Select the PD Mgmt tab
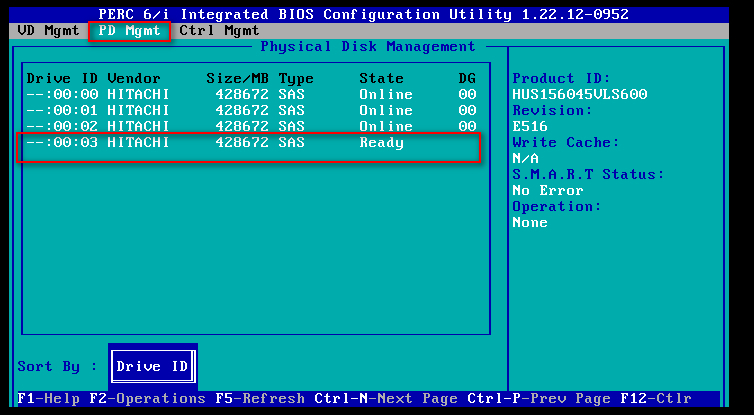 pyautogui.click(x=129, y=31)
